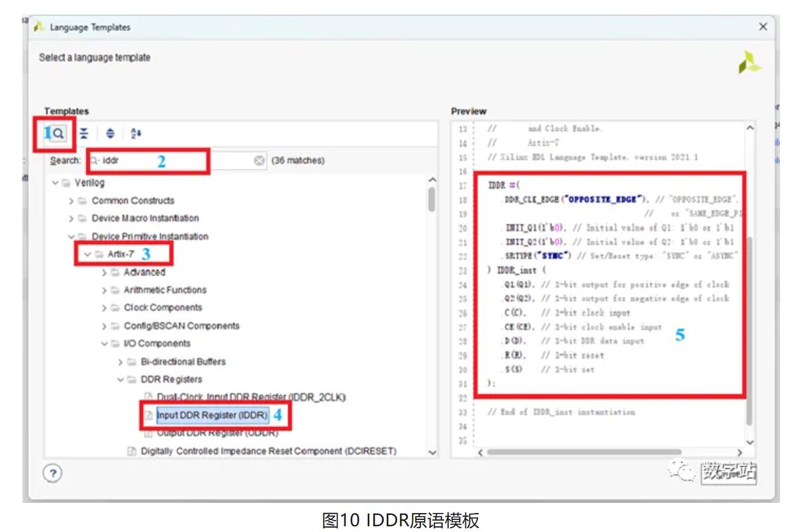Collapse the Verilog tree node
Image resolution: width=787 pixels, height=532 pixels.
click(56, 183)
